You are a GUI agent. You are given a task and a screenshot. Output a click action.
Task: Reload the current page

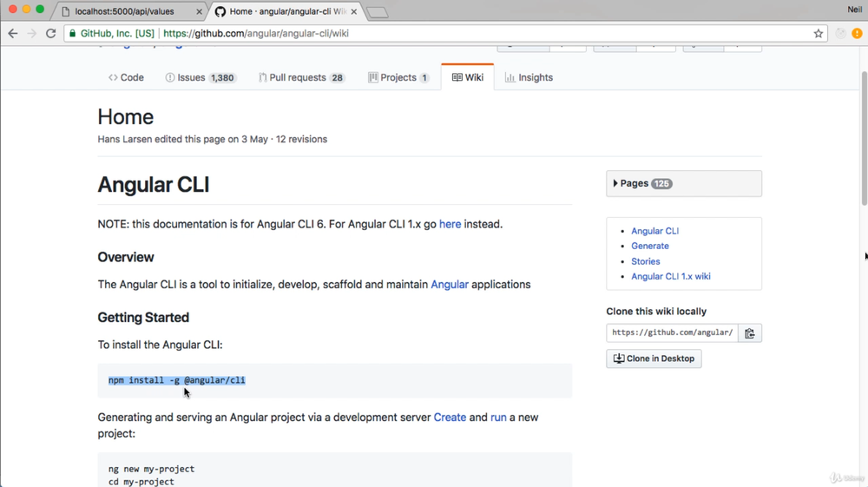point(51,33)
